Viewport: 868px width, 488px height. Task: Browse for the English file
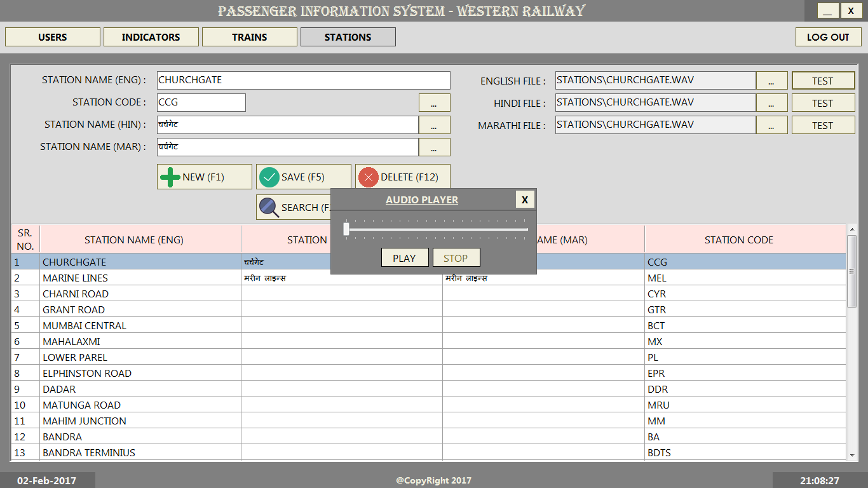[x=771, y=81]
